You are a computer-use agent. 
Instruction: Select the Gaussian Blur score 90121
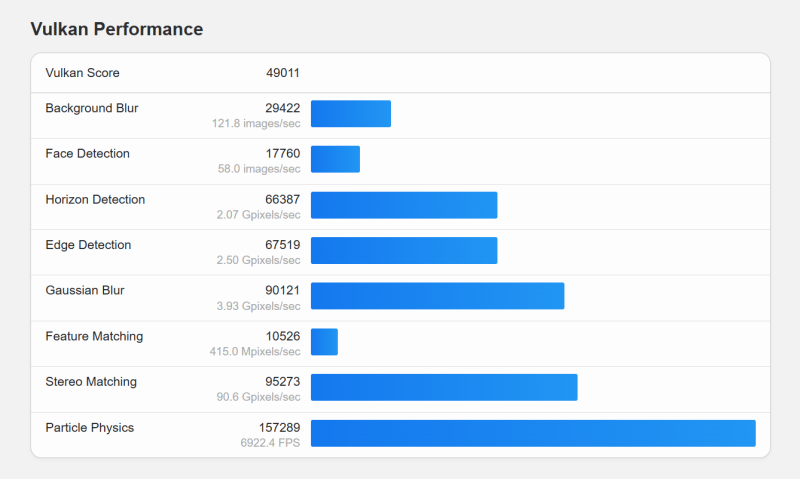(x=283, y=290)
